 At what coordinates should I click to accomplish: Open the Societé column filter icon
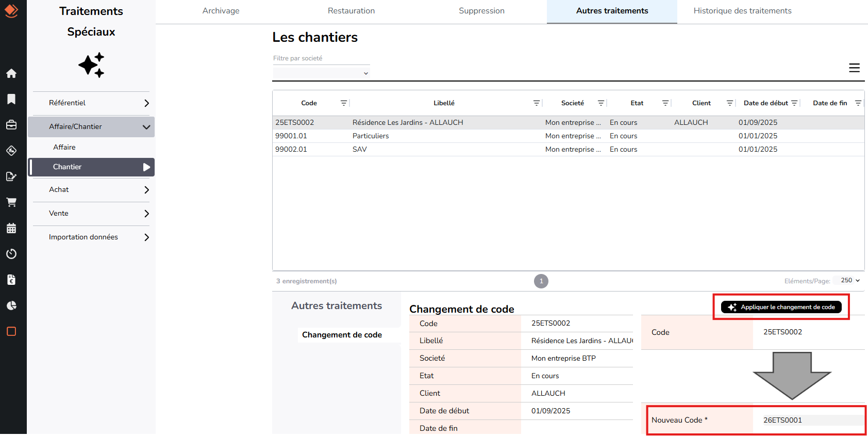pyautogui.click(x=601, y=103)
